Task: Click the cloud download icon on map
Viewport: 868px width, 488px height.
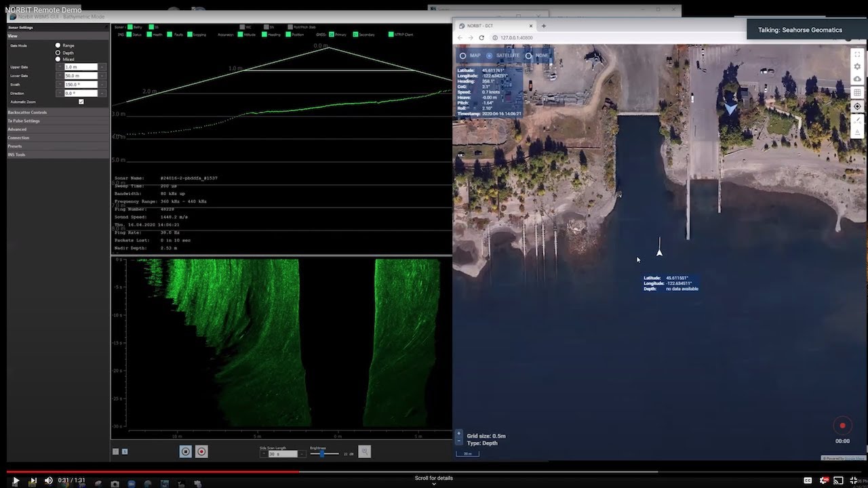Action: tap(857, 79)
